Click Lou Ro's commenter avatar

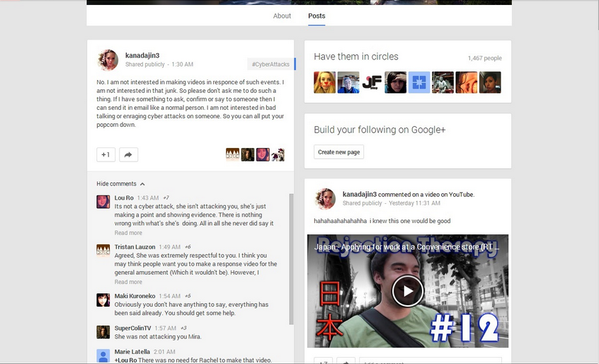click(x=103, y=201)
